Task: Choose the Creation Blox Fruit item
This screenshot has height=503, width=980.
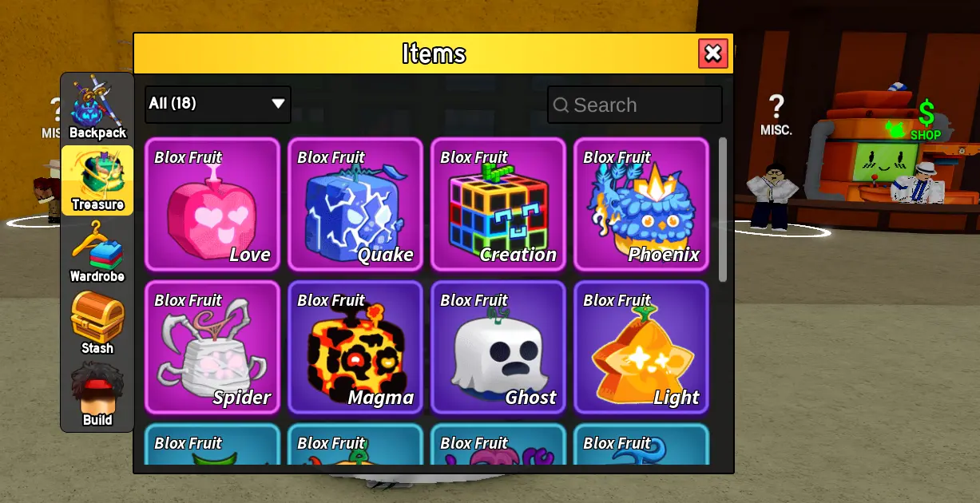Action: click(x=498, y=204)
